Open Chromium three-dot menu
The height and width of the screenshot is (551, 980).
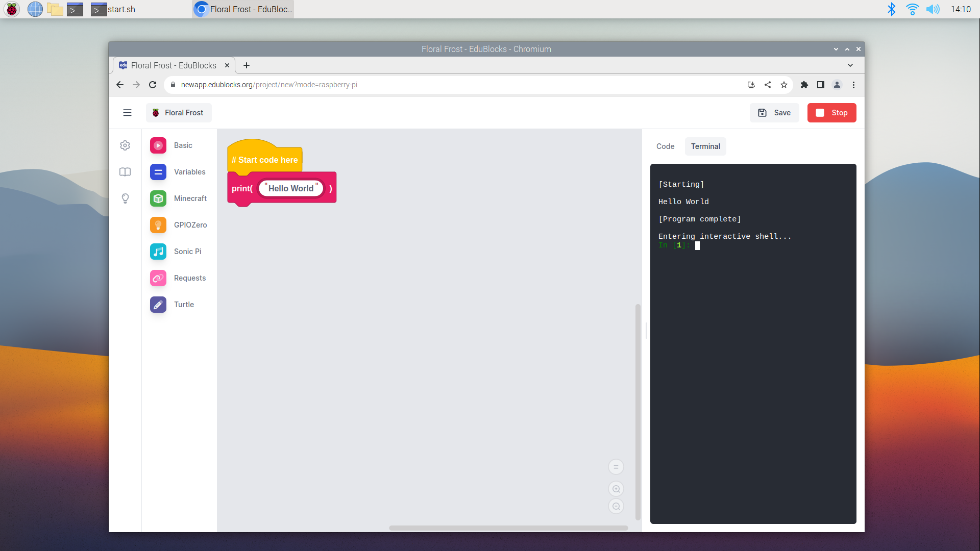[x=853, y=85]
